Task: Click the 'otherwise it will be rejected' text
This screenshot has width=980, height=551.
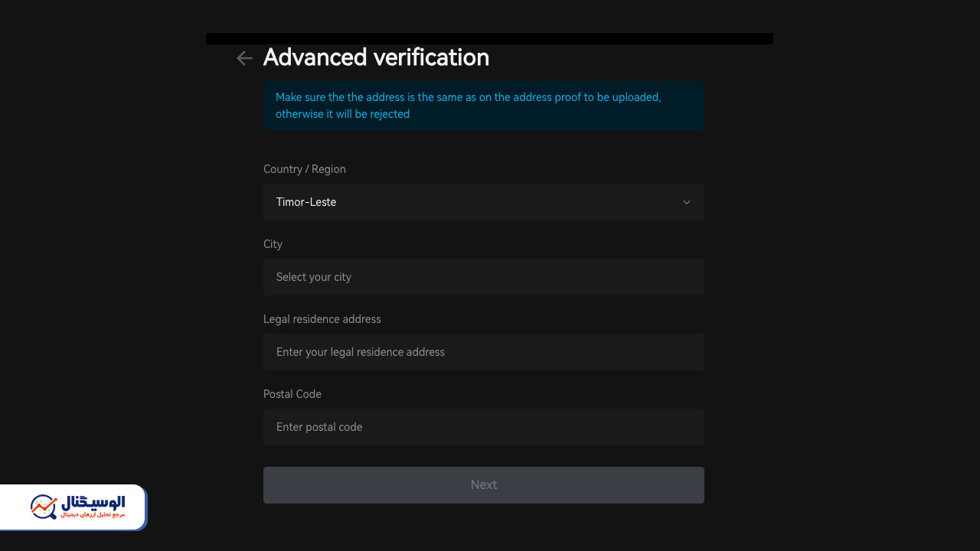Action: coord(342,114)
